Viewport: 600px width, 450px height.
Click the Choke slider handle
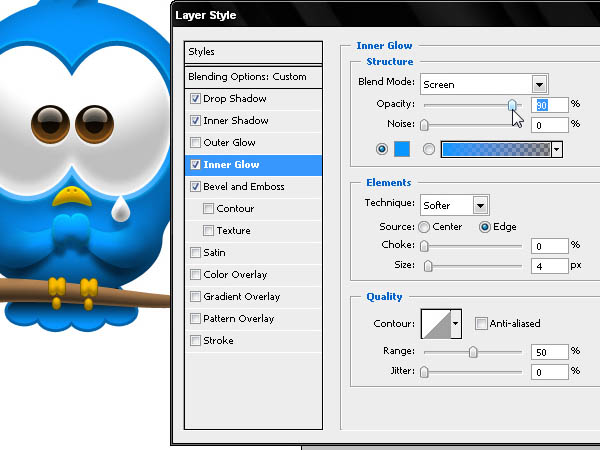point(424,246)
